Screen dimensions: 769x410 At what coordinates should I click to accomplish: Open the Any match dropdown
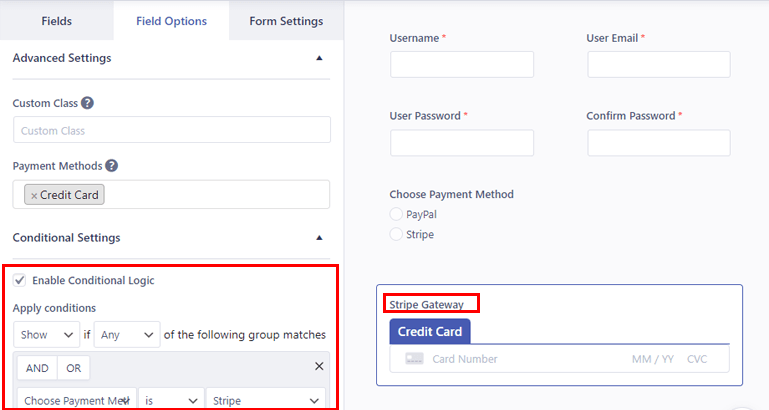click(127, 335)
